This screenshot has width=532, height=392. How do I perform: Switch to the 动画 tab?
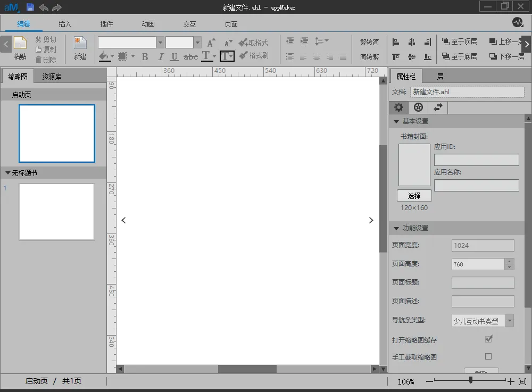pos(148,24)
